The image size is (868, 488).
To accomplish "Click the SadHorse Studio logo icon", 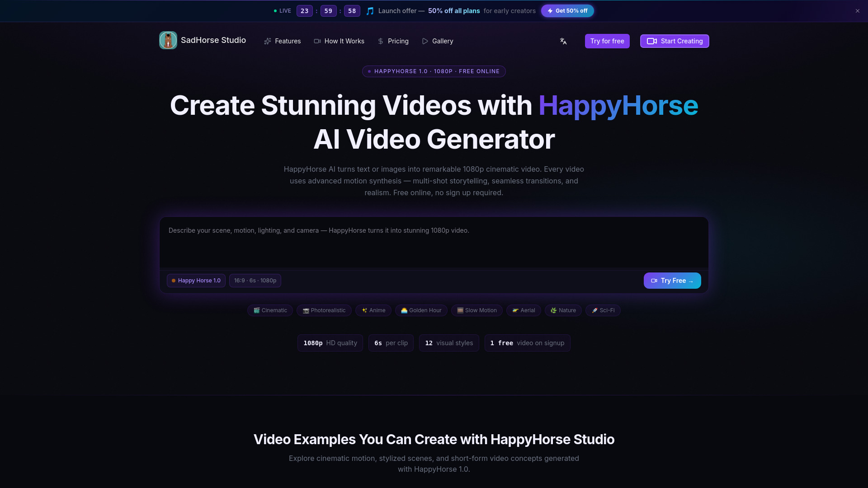I will click(168, 40).
